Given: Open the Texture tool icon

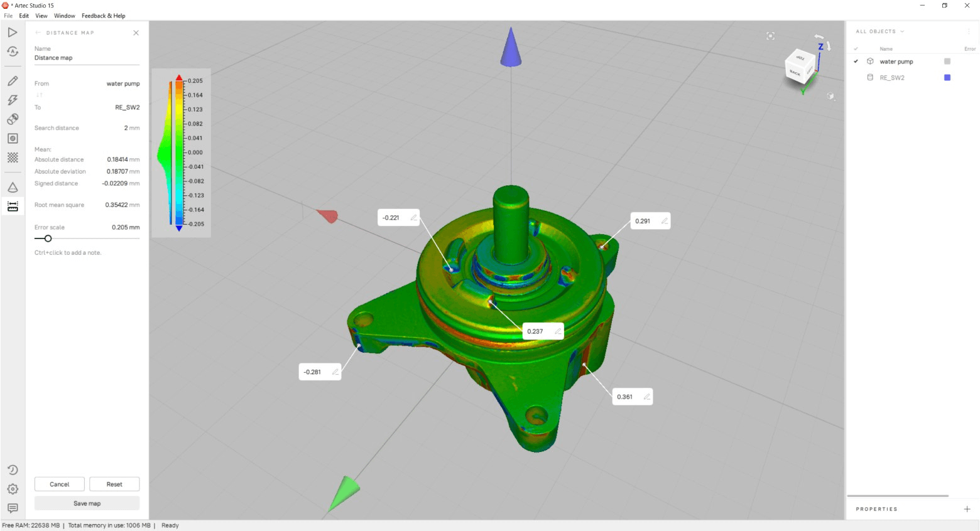Looking at the screenshot, I should pos(12,138).
